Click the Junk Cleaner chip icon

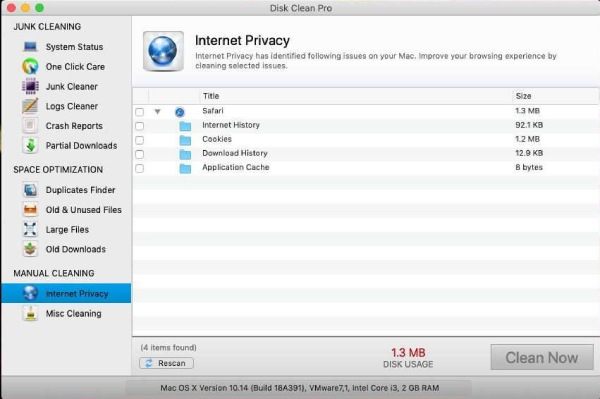[30, 86]
